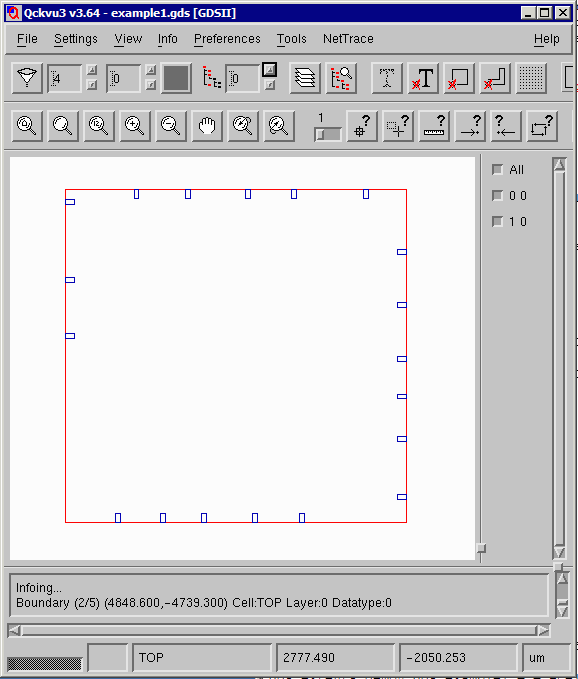Click the um units field
Screen dimensions: 578x679
(x=546, y=657)
